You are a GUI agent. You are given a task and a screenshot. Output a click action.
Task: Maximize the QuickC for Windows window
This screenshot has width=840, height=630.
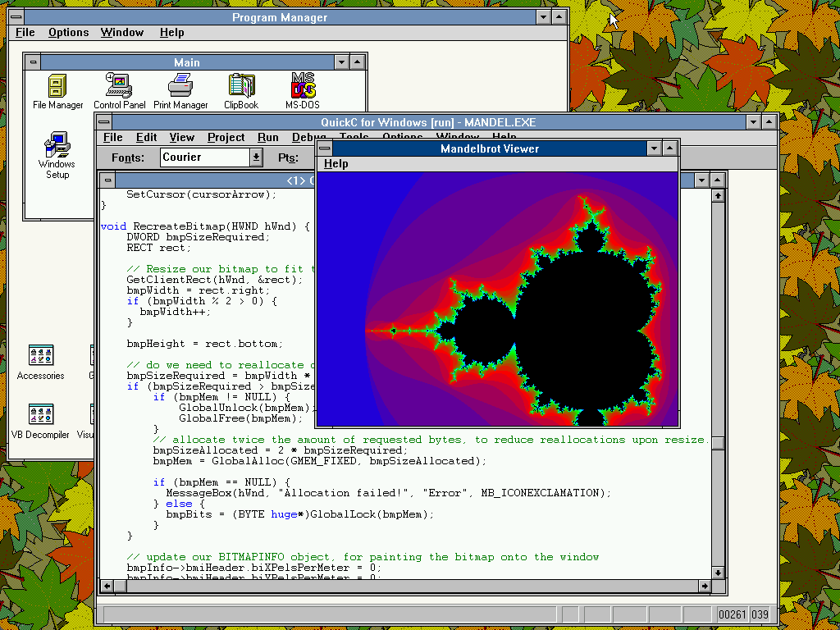(769, 122)
